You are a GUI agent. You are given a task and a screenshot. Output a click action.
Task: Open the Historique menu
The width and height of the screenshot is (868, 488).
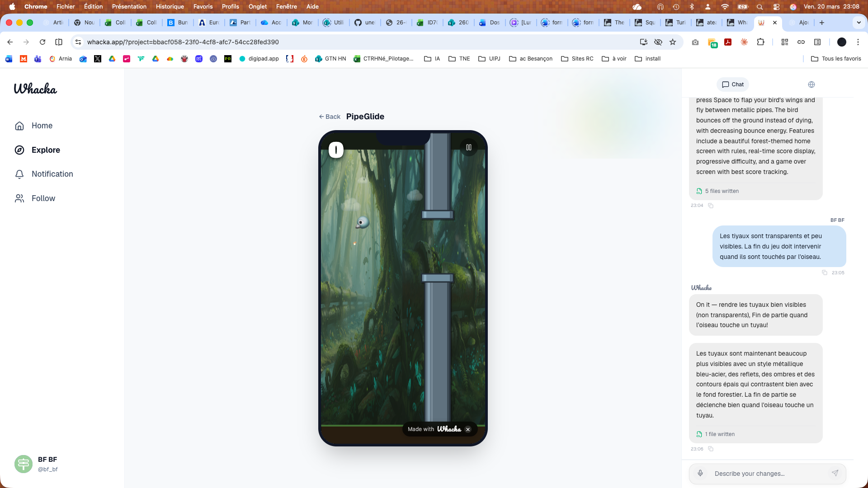[x=170, y=6]
